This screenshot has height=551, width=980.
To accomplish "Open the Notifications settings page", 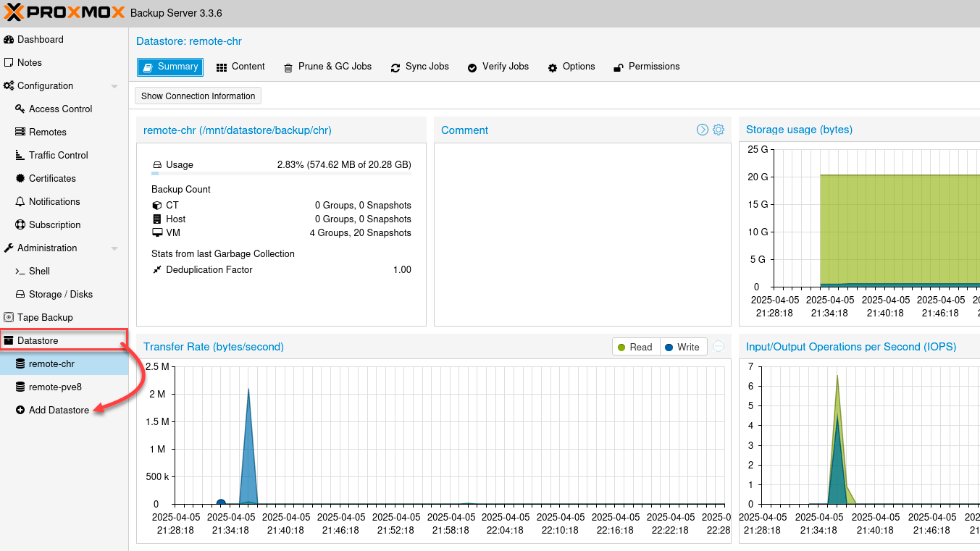I will [54, 201].
